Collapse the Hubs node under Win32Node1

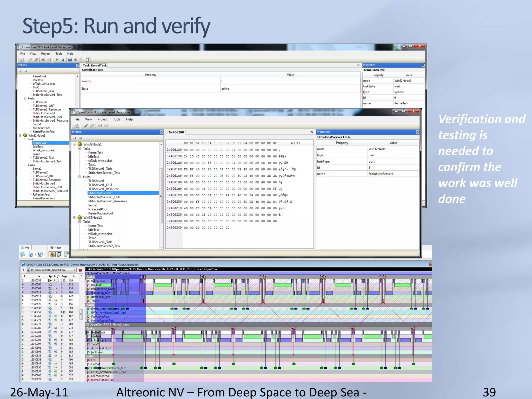click(x=80, y=177)
